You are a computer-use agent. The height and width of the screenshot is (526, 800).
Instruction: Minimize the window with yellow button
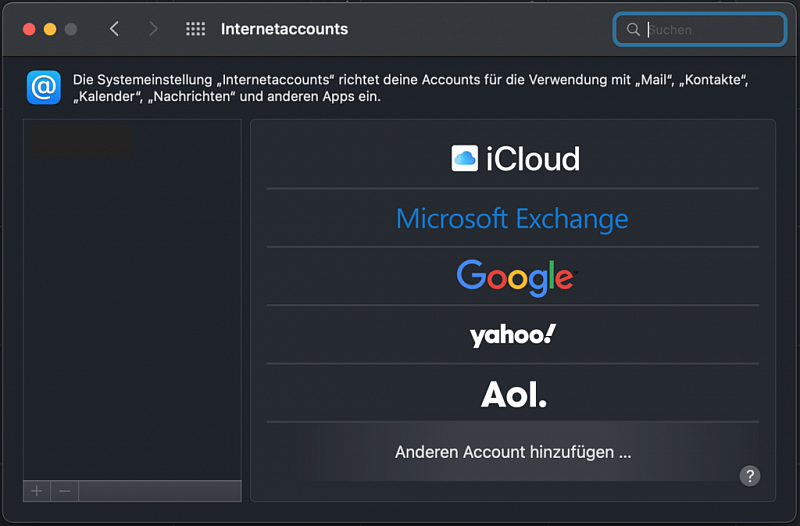(x=50, y=29)
